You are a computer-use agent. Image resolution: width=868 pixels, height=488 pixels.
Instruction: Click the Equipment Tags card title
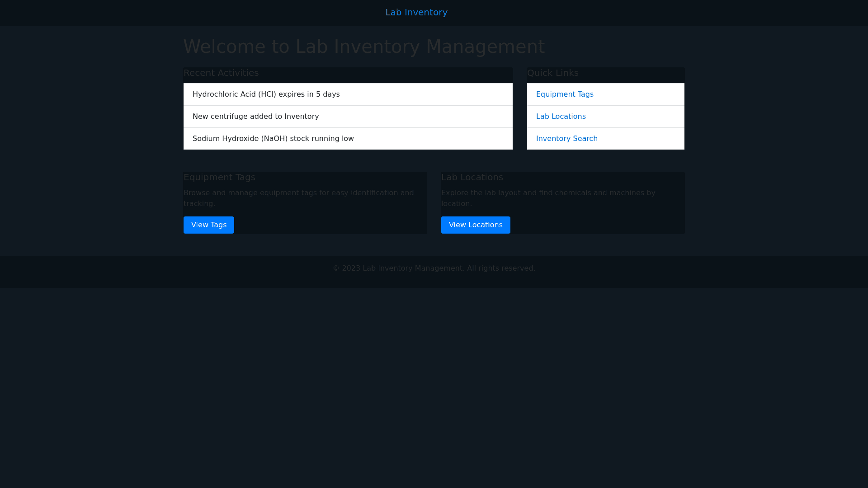[219, 178]
